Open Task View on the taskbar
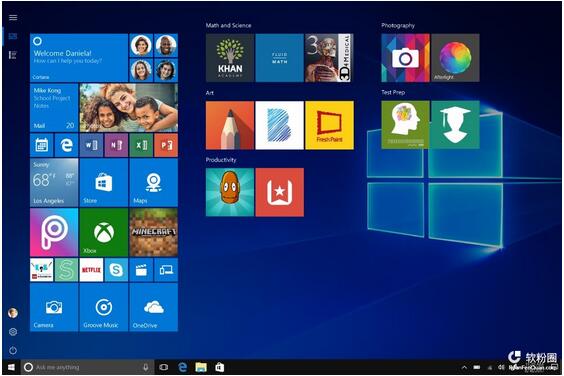 pyautogui.click(x=164, y=367)
